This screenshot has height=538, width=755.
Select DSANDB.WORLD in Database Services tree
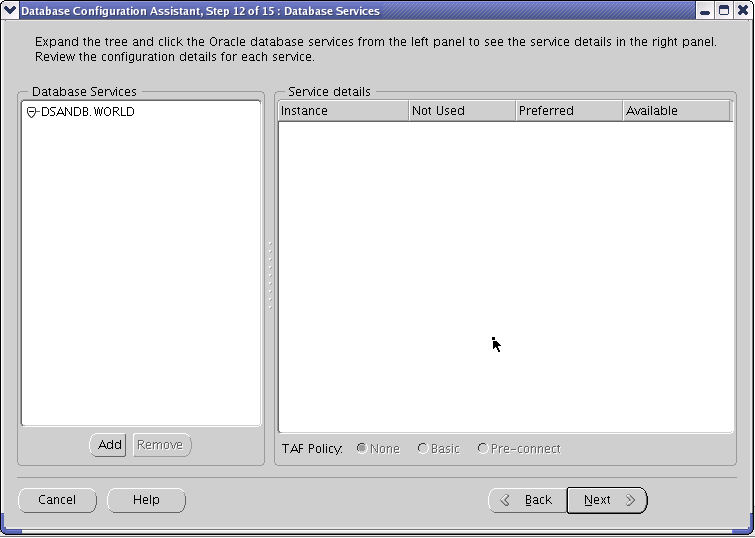coord(88,112)
